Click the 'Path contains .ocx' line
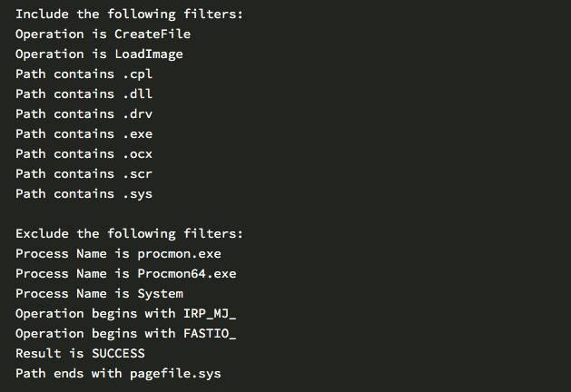Viewport: 571px width, 392px height. pyautogui.click(x=84, y=154)
